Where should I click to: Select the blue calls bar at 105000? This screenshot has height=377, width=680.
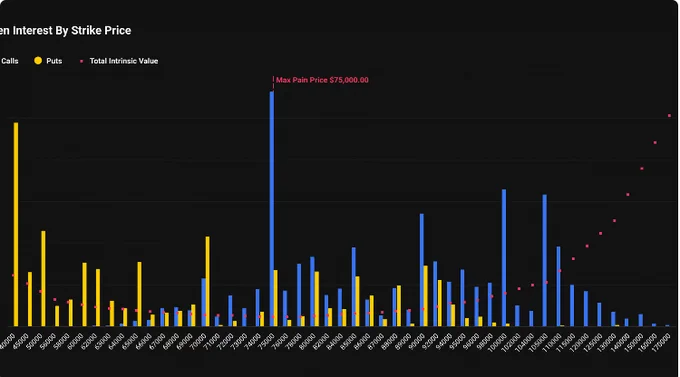(x=545, y=260)
